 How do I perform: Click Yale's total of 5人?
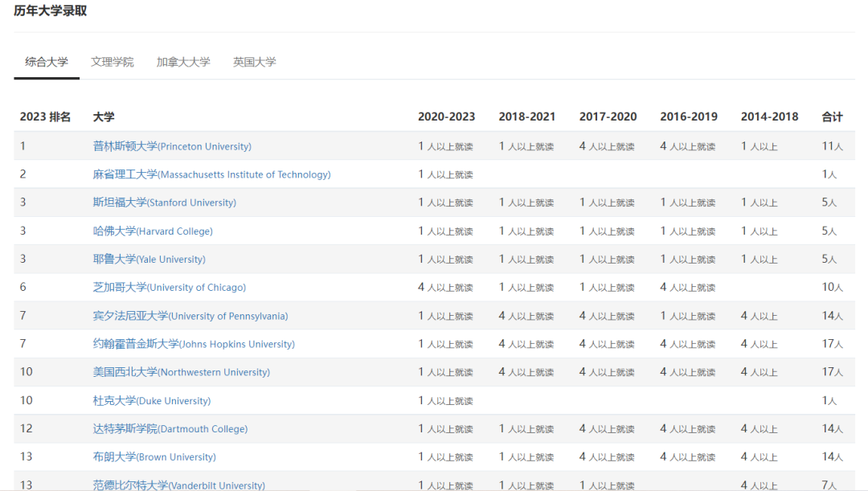[x=829, y=259]
